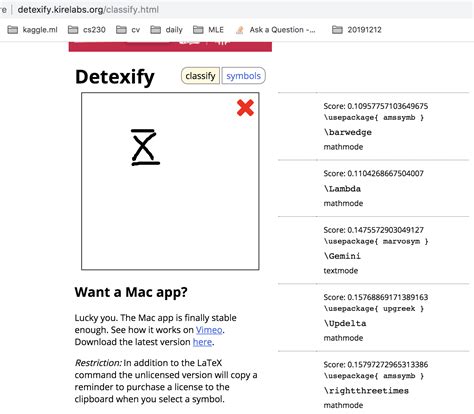Clear the drawing with the red X

tap(245, 108)
